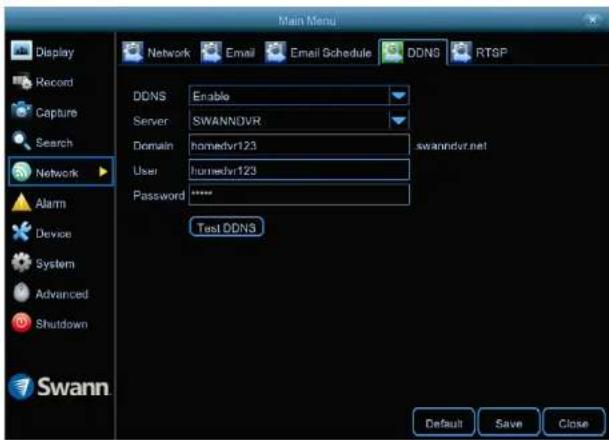Click the SWANNDVR server combo box
The height and width of the screenshot is (440, 609).
click(299, 121)
